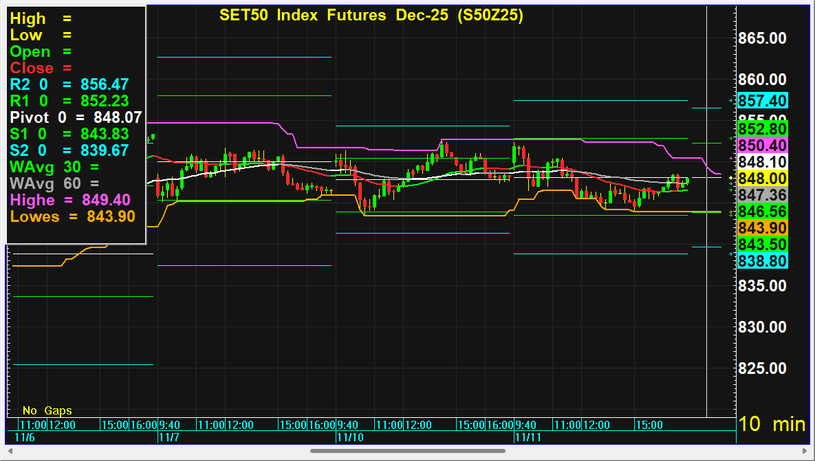Select the 11/11 date marker on time axis

point(526,437)
